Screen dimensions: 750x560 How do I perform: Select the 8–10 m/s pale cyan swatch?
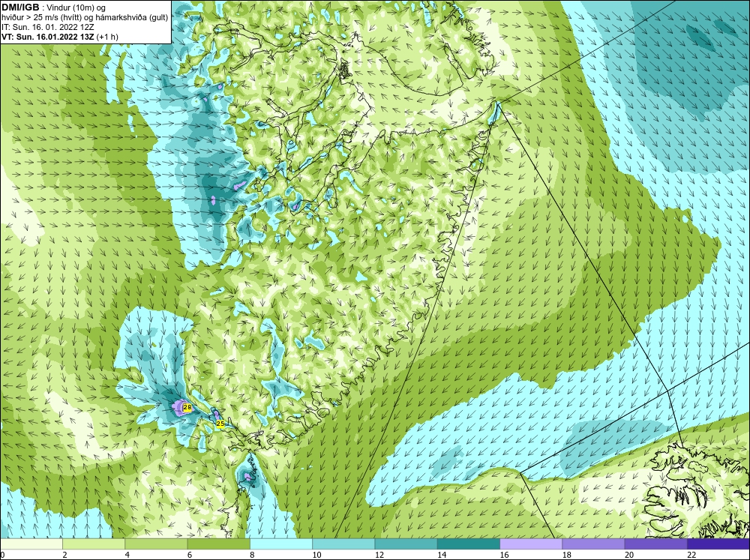(281, 544)
